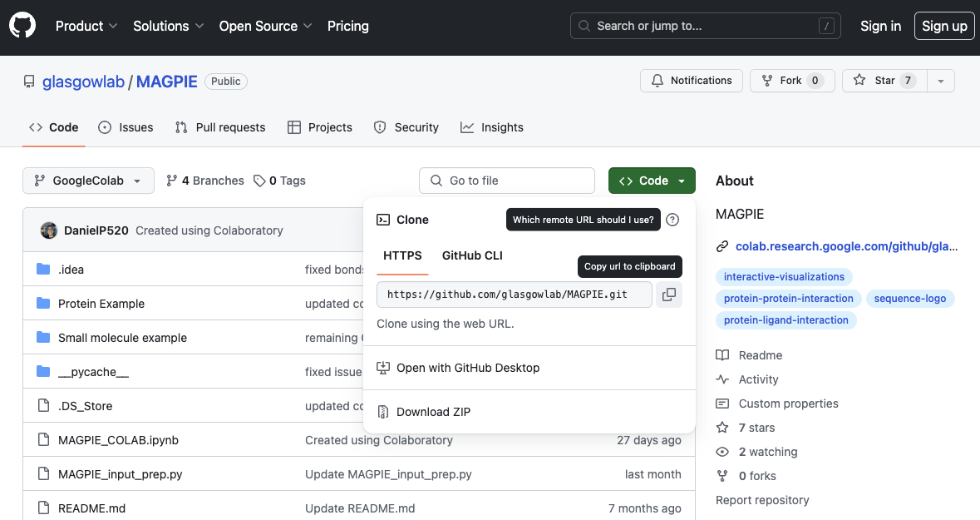Image resolution: width=980 pixels, height=520 pixels.
Task: Click Report repository link
Action: coord(762,500)
